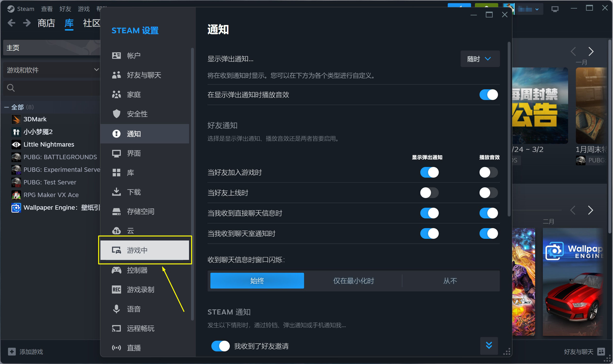Screen dimensions: 613x364
Task: Toggle 我收到了好友邀请 switch
Action: (x=220, y=346)
